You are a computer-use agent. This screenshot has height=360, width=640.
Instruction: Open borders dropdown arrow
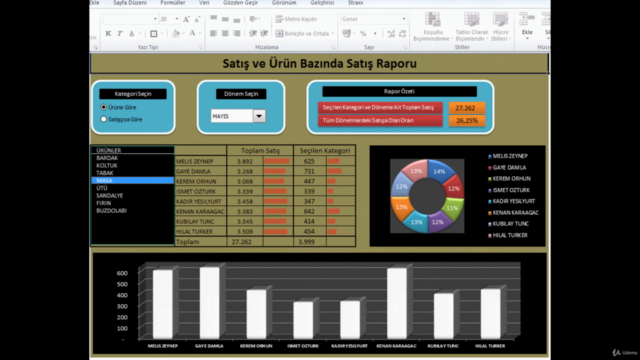[x=162, y=33]
